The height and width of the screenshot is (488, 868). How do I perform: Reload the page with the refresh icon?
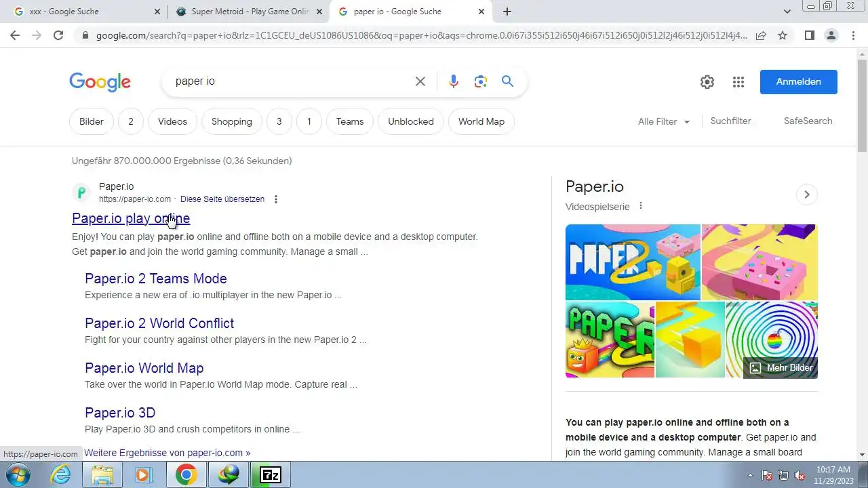pos(58,35)
